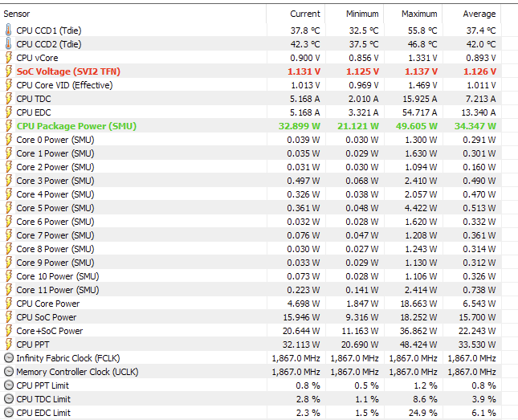Click lightning icon beside CPU Core Power
The height and width of the screenshot is (420, 518).
coord(9,304)
